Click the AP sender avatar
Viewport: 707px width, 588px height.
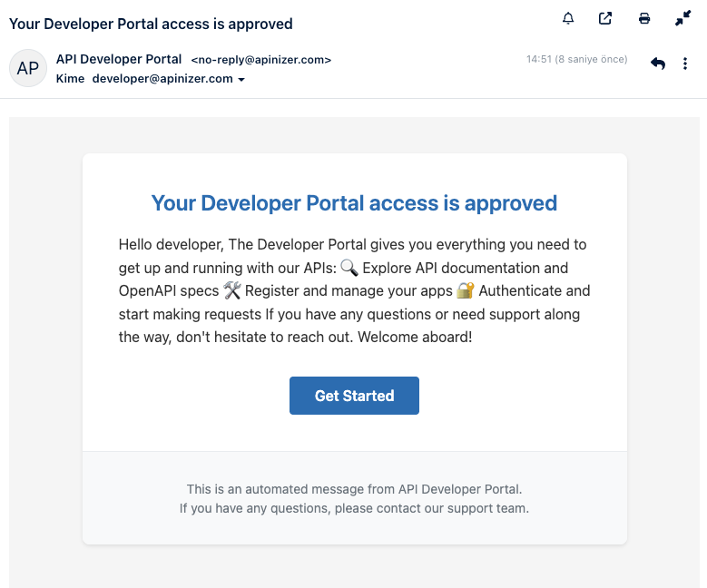tap(28, 68)
